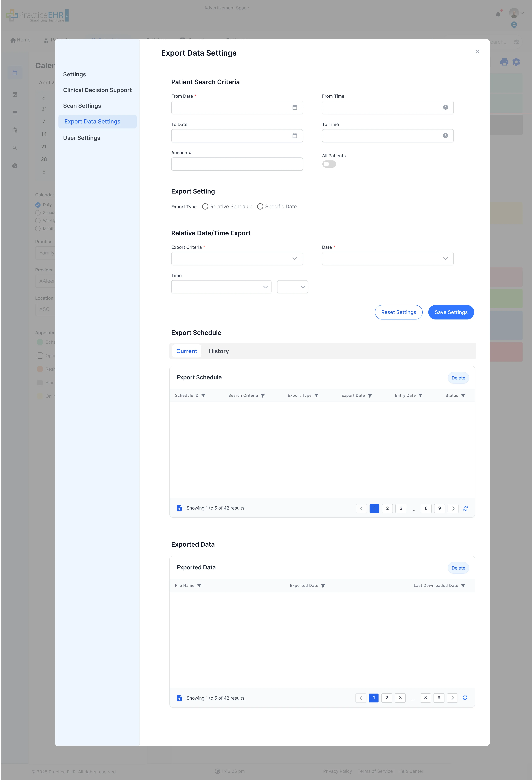Open the first Time dropdown
The width and height of the screenshot is (532, 780).
[x=221, y=287]
